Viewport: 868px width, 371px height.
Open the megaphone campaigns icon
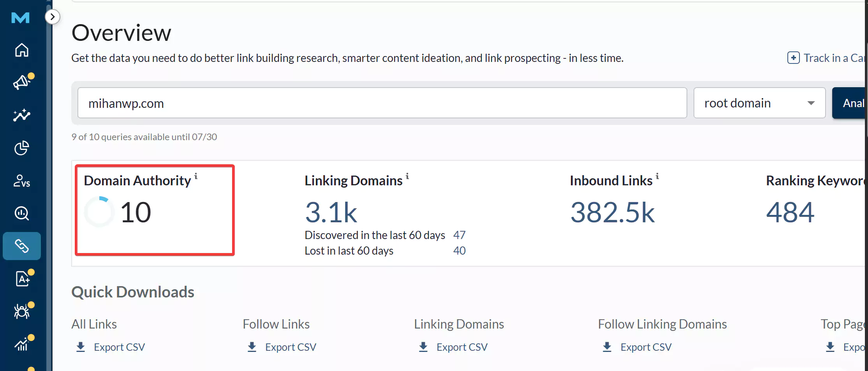(x=22, y=82)
